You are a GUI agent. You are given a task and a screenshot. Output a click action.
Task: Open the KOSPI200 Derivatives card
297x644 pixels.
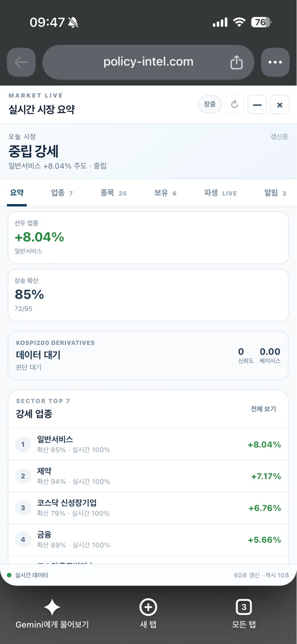[x=148, y=356]
